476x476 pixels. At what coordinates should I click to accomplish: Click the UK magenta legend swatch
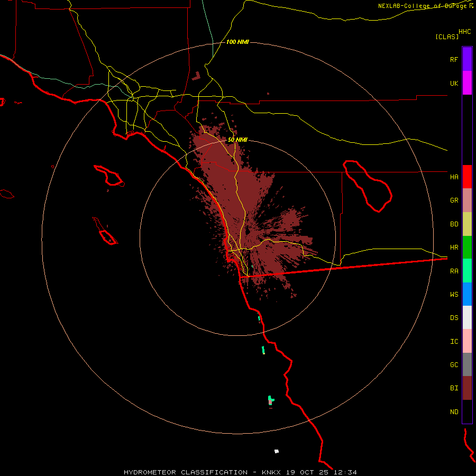[x=467, y=83]
